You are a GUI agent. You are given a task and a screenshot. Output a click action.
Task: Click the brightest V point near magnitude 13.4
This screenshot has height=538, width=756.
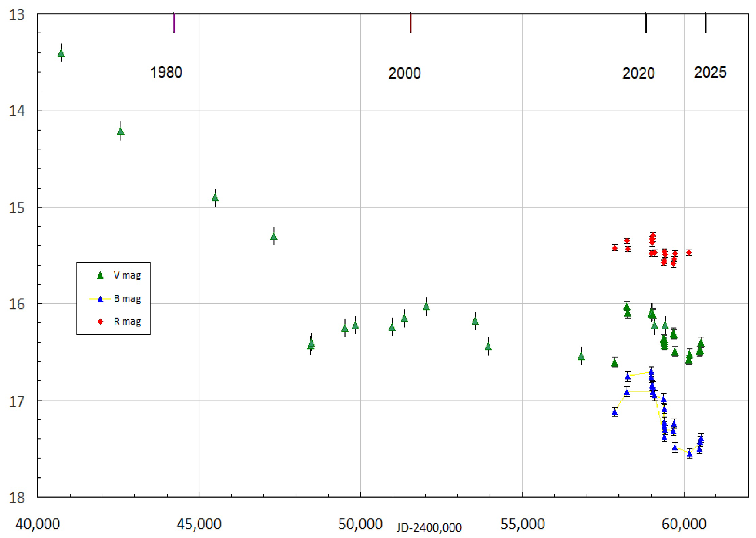click(x=61, y=53)
